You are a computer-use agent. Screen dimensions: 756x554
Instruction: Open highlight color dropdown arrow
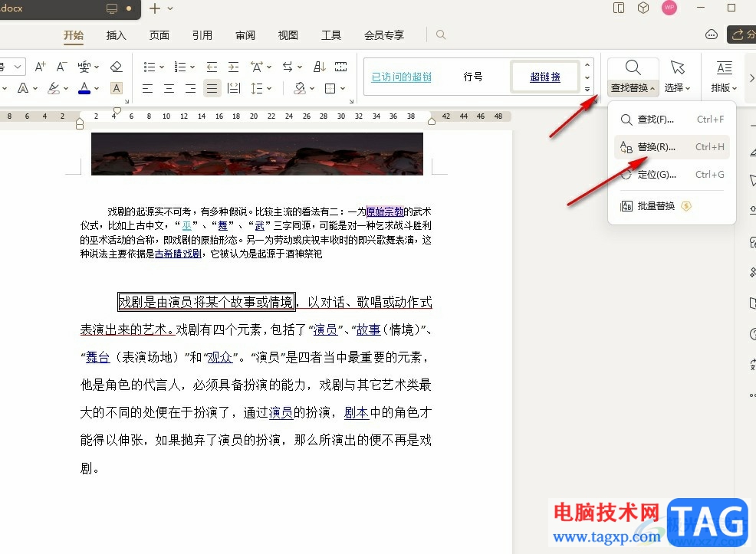tap(66, 89)
